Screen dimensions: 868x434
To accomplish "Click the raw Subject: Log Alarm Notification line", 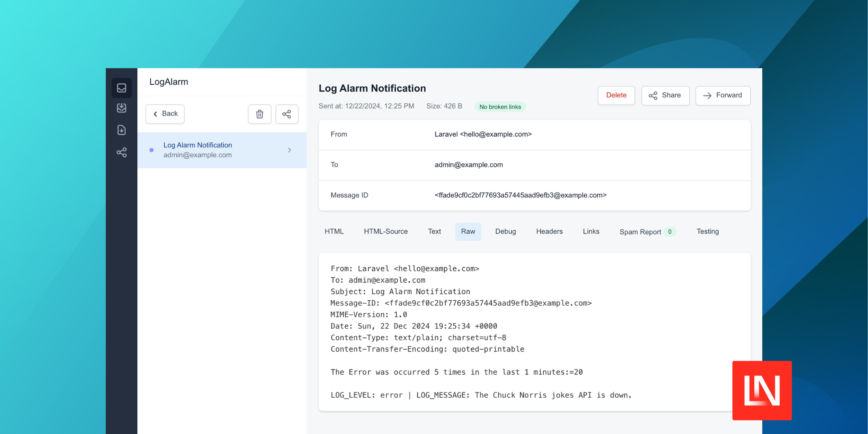I will (400, 292).
